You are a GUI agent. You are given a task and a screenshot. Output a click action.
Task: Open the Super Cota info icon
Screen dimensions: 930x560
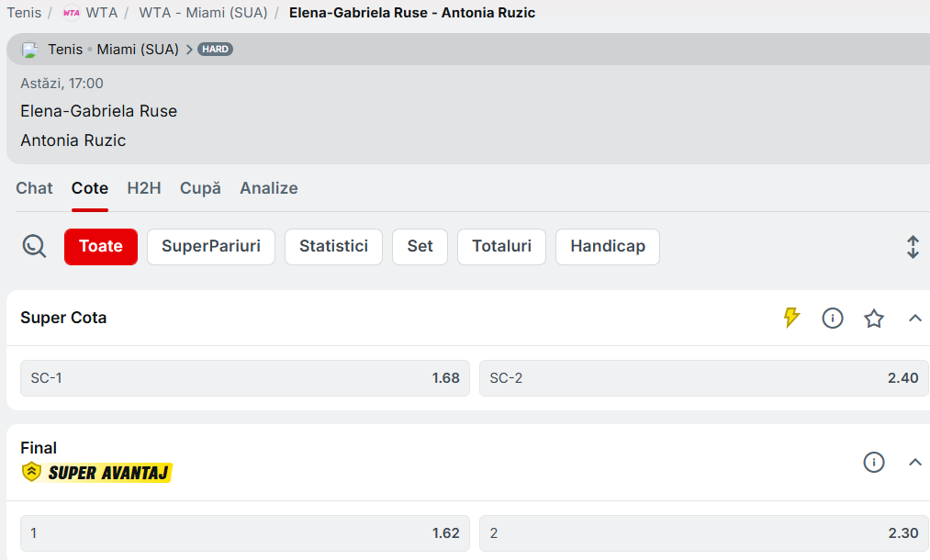click(833, 319)
